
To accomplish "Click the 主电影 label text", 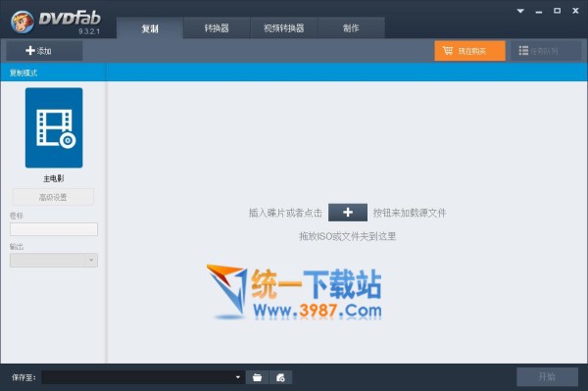I will click(x=54, y=178).
